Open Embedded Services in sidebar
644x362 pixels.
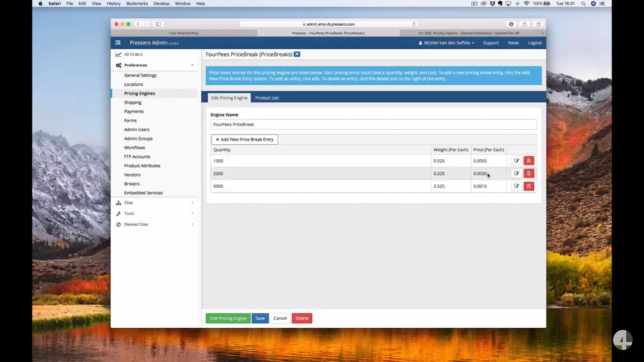point(143,193)
